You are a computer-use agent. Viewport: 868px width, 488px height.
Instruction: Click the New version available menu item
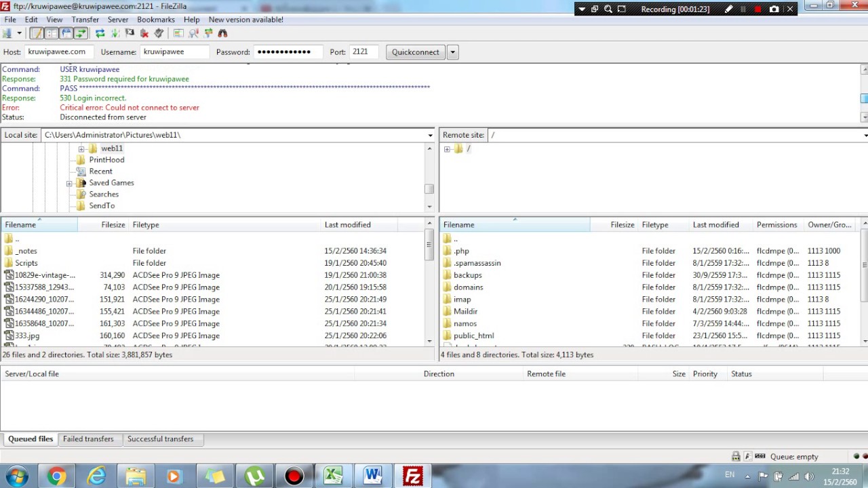[x=245, y=20]
